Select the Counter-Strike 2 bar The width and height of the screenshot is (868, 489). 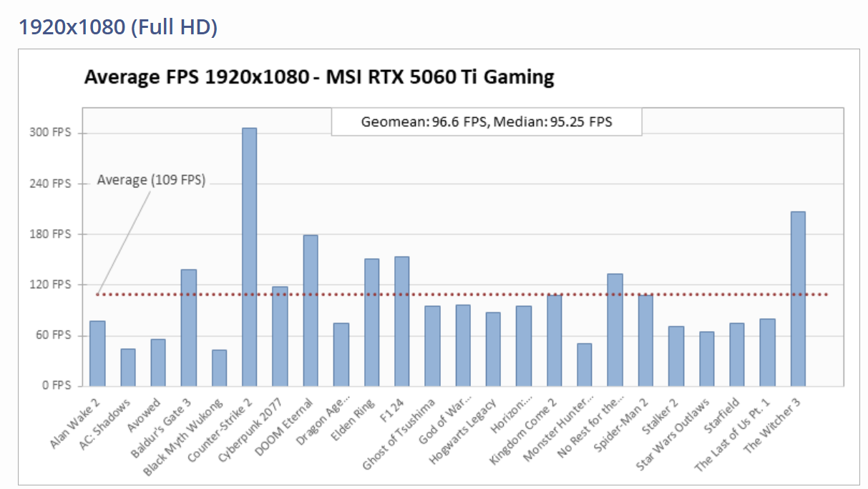click(249, 257)
